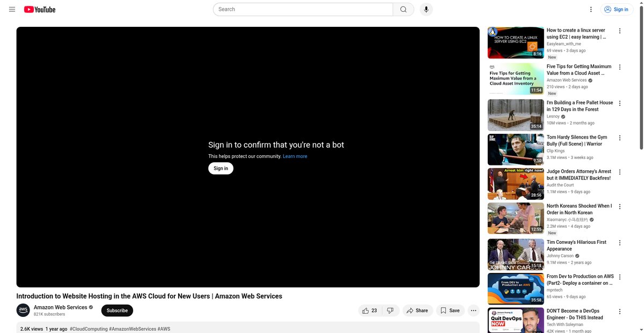Click 'Audit the Court' channel name

(x=560, y=185)
